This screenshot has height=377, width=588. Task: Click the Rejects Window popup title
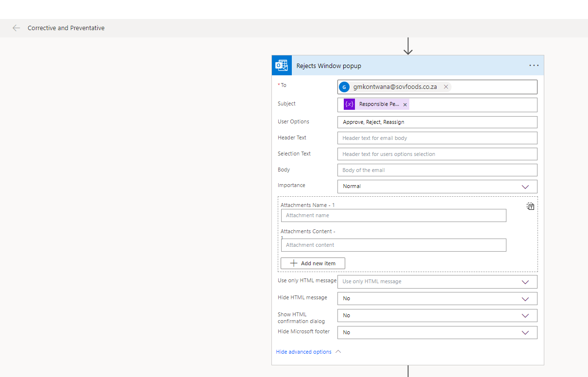[329, 66]
